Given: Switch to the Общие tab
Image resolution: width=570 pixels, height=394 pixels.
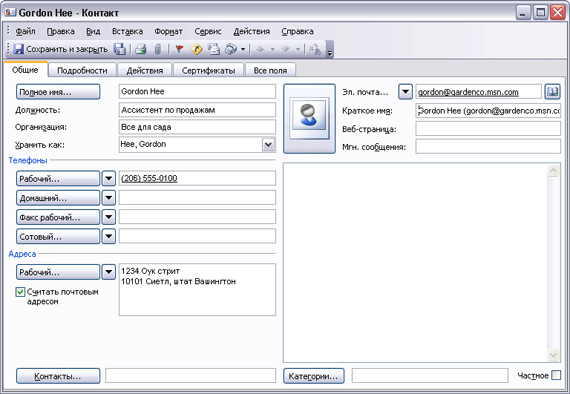Looking at the screenshot, I should click(x=25, y=70).
